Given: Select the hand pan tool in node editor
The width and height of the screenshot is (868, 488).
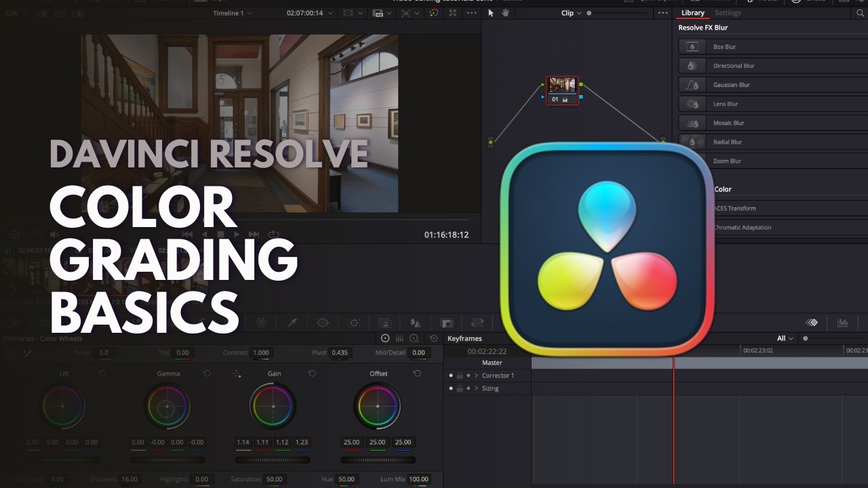Looking at the screenshot, I should point(505,13).
